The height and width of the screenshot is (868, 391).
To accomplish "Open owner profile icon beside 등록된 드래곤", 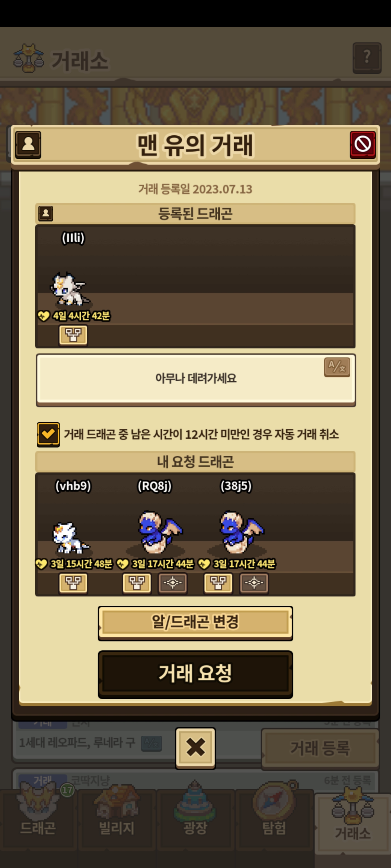I will (46, 213).
